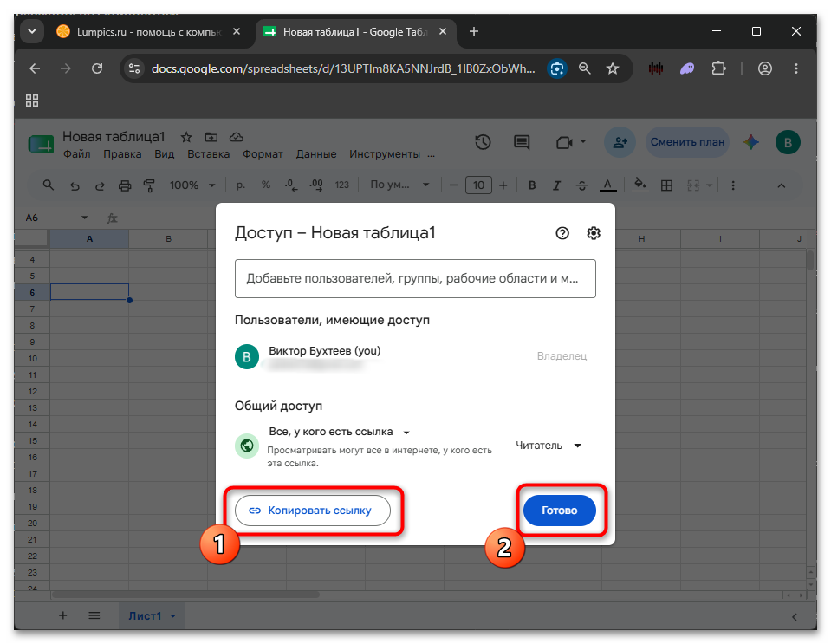Image resolution: width=831 pixels, height=644 pixels.
Task: Open the «Вставка» menu
Action: pyautogui.click(x=208, y=154)
